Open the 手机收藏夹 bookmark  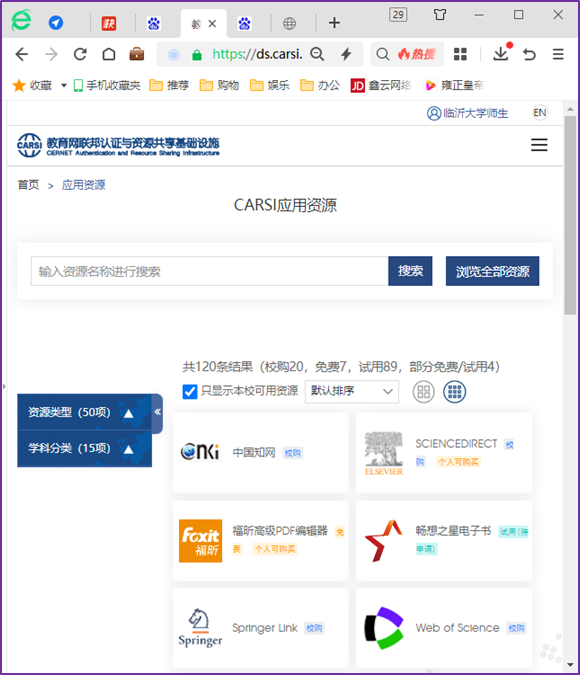107,85
